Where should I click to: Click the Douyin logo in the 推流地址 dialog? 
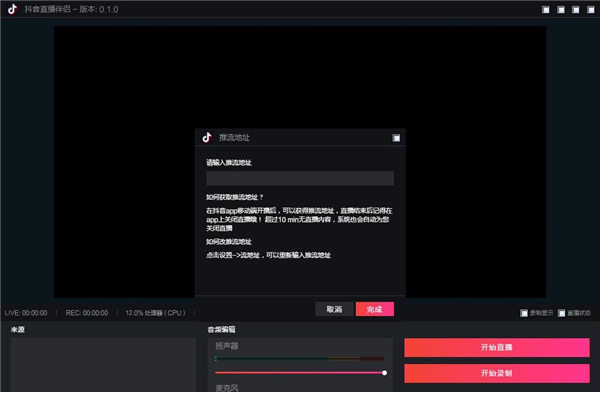pos(207,137)
